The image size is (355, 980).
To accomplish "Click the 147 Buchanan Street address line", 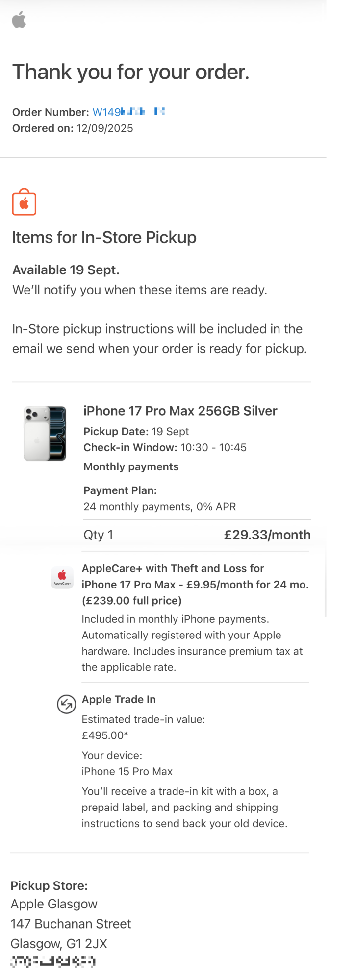I will point(71,924).
